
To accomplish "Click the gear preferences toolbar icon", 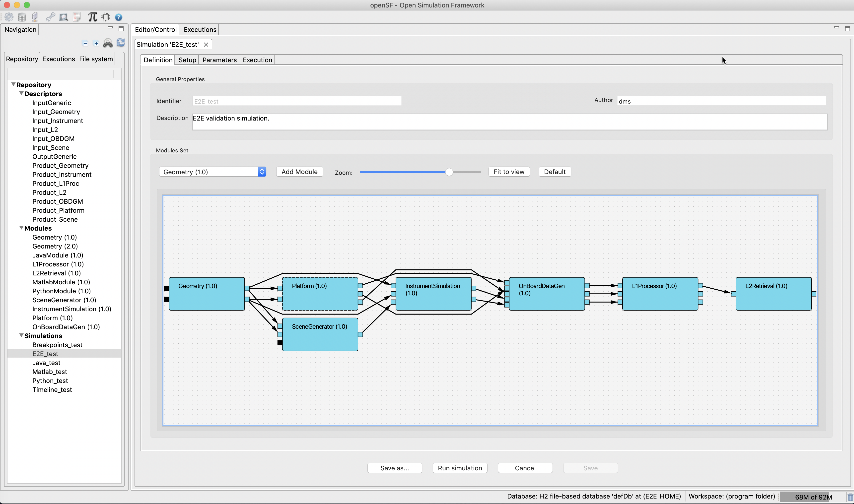I will point(9,17).
